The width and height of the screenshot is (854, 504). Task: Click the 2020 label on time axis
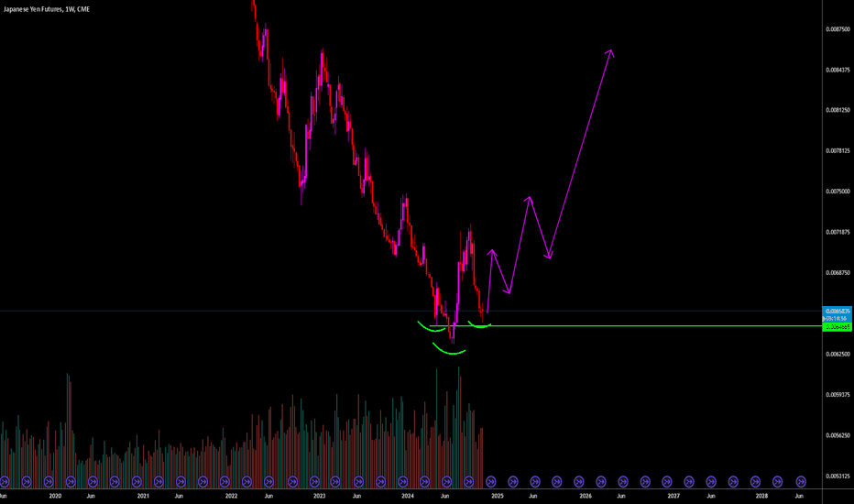(x=55, y=497)
